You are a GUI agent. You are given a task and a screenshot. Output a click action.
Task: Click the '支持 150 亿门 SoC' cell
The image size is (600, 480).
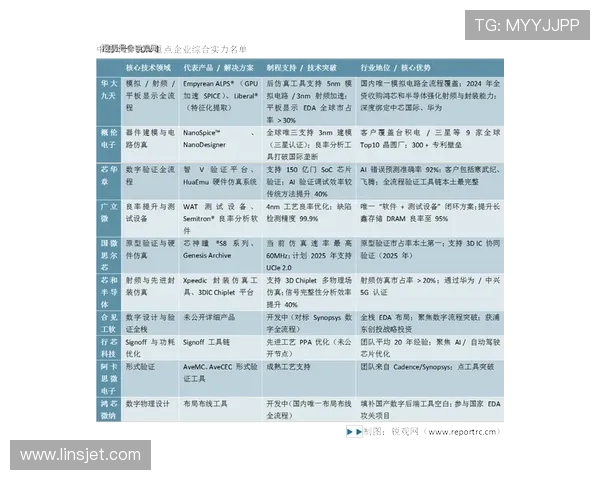[x=309, y=181]
